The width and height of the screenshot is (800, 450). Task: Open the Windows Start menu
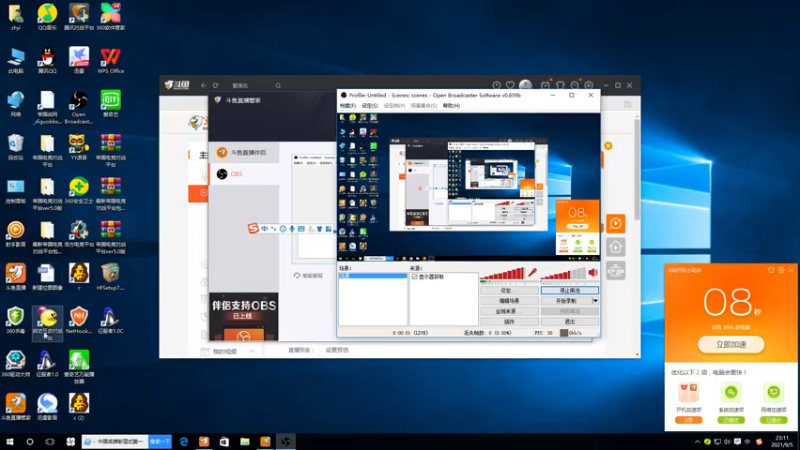10,442
